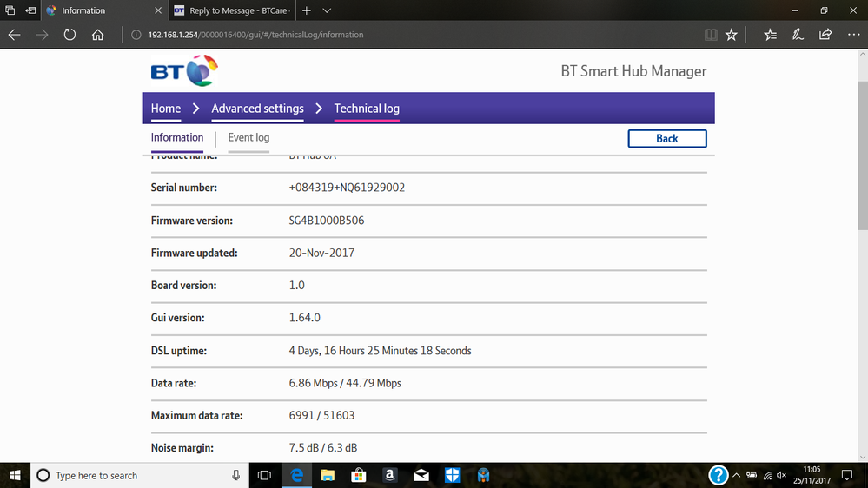Click the BT logo
The width and height of the screenshot is (868, 488).
(184, 71)
